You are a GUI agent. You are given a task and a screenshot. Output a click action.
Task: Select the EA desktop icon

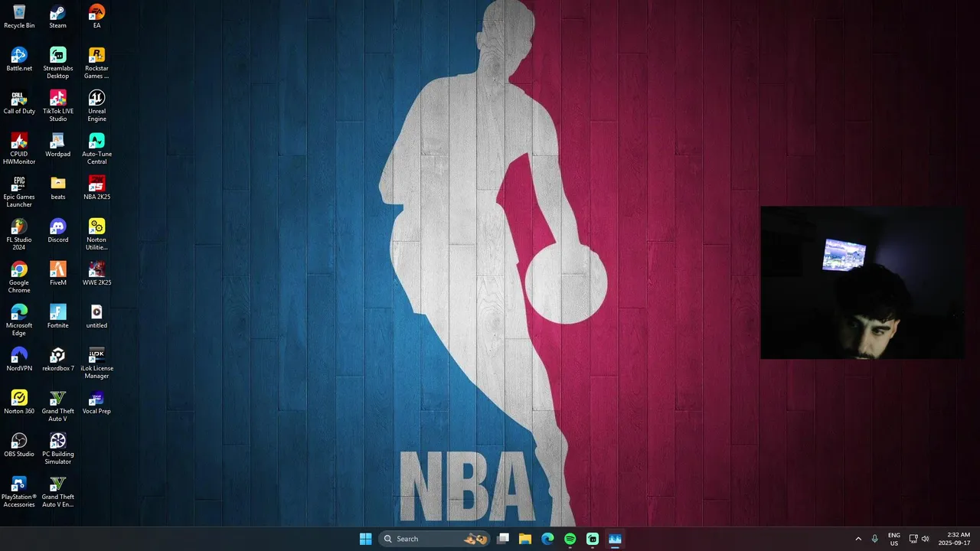pos(96,17)
